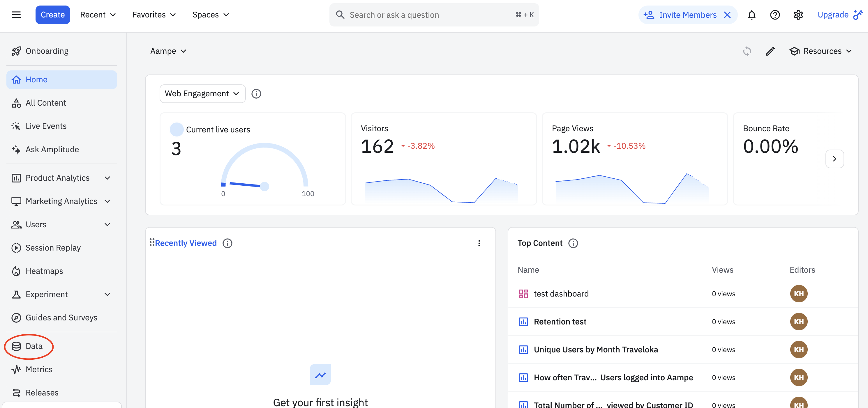Click the Top Content info icon
Image resolution: width=868 pixels, height=408 pixels.
click(573, 243)
